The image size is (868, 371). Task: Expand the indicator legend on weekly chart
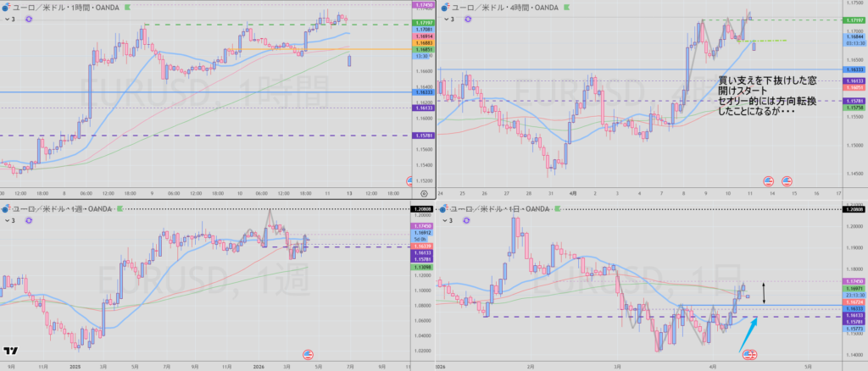tap(6, 219)
